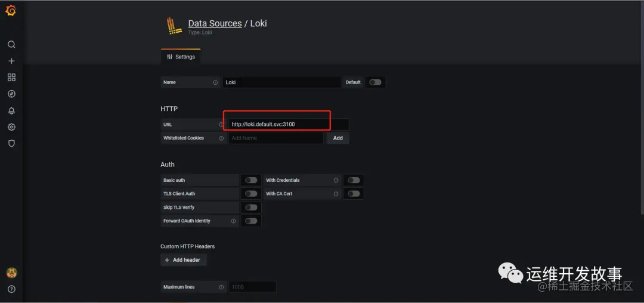Click info icon next to URL
This screenshot has width=644, height=303.
pyautogui.click(x=221, y=125)
